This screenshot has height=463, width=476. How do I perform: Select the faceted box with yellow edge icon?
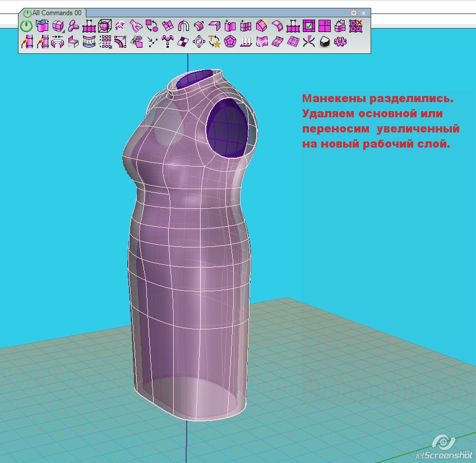click(x=262, y=26)
